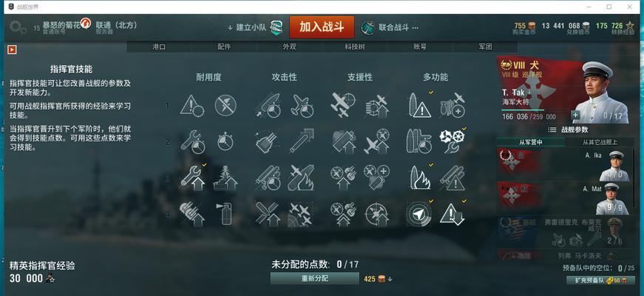Switch to 从军营中 commander source
Screen dimensions: 644x296
click(531, 142)
